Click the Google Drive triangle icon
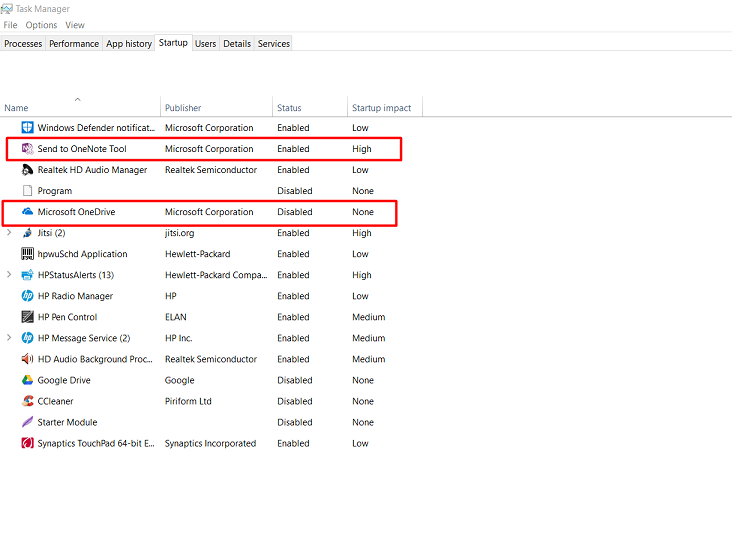Image resolution: width=732 pixels, height=542 pixels. (28, 380)
